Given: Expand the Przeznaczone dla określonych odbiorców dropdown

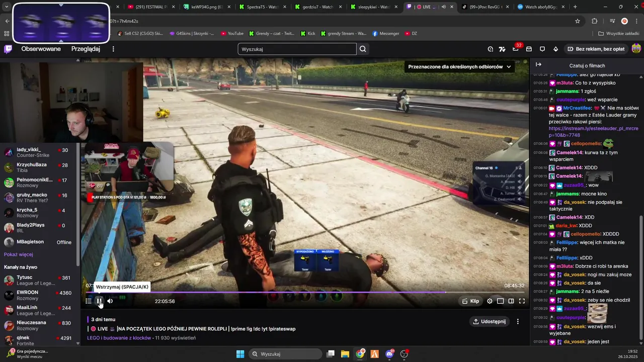Looking at the screenshot, I should [459, 66].
